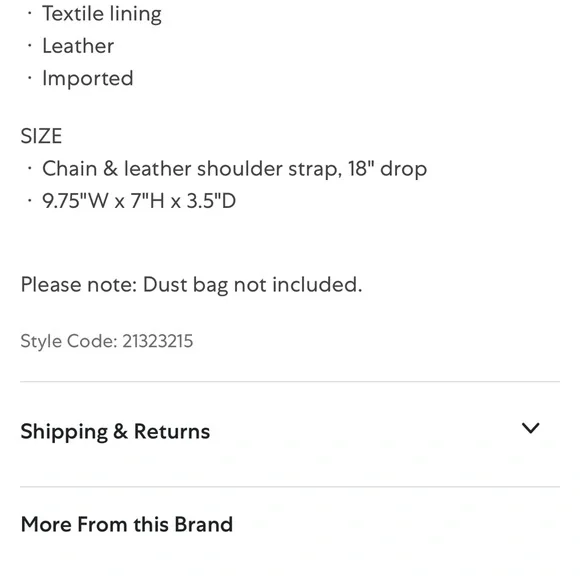Click the 9.75"W x 7"H dimensions line
The image size is (580, 580).
[x=139, y=201]
